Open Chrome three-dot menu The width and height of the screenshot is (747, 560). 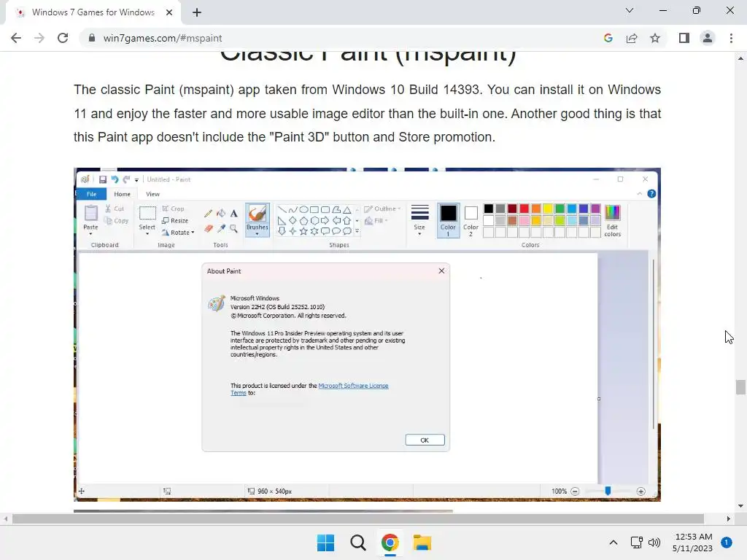pos(731,38)
